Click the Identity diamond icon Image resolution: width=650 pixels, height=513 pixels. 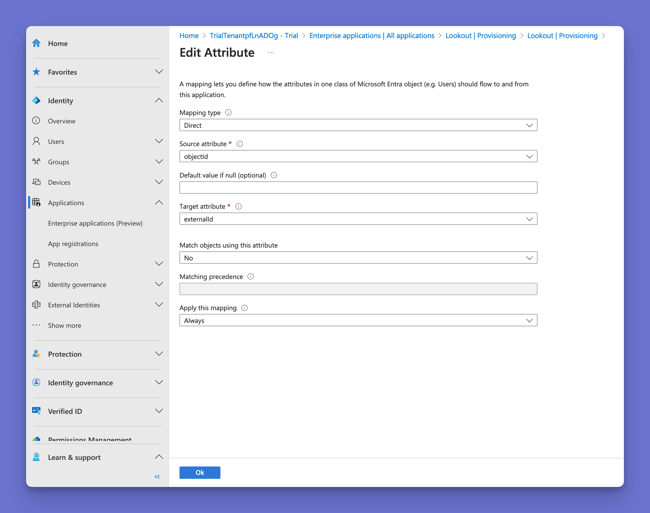click(x=36, y=100)
